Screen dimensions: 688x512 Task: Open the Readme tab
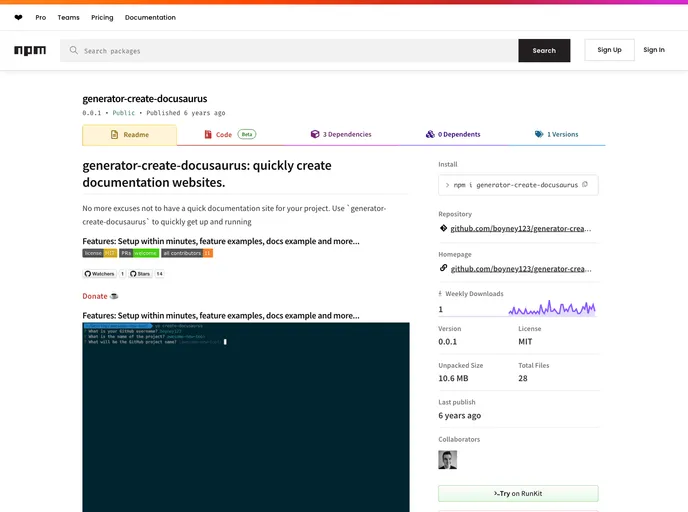click(129, 135)
